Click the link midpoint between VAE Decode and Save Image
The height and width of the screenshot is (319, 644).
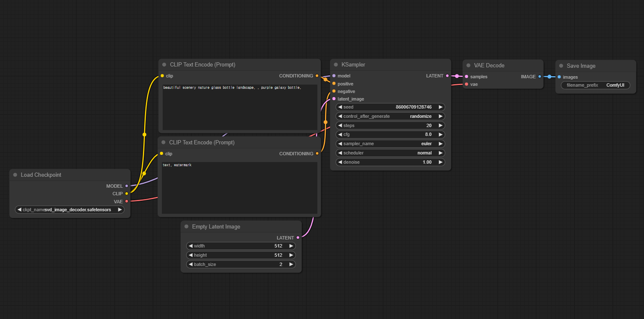(x=549, y=77)
